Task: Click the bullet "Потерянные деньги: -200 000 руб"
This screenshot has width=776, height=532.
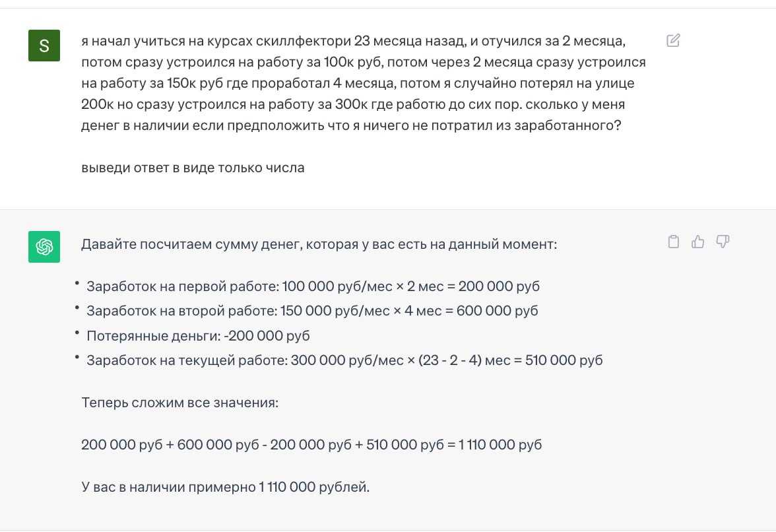Action: pos(198,335)
